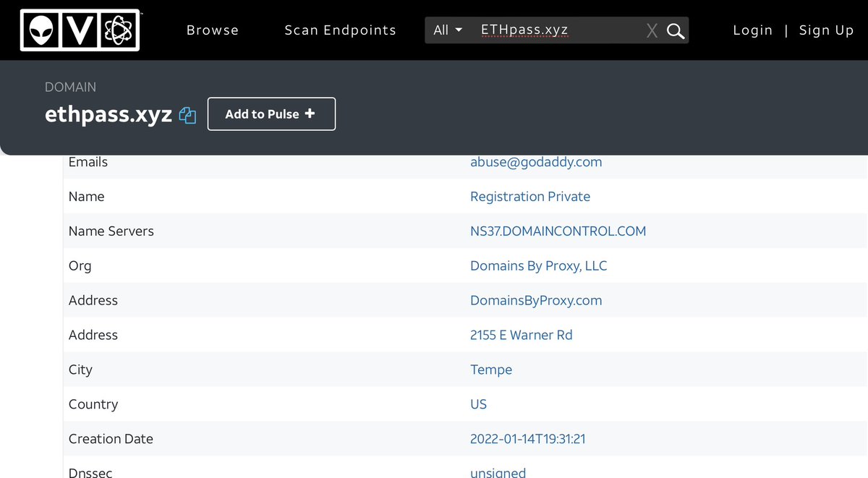Click the Sign Up link

click(826, 30)
